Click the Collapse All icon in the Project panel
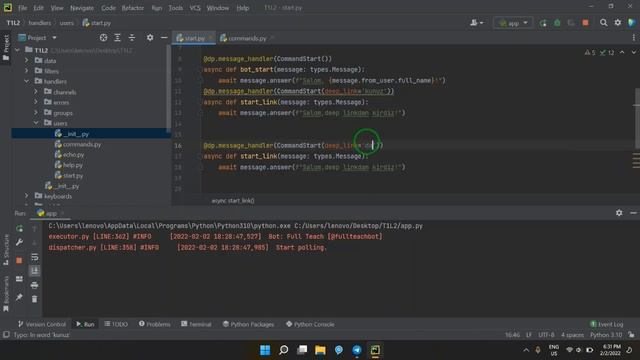Screen dimensions: 640x360 pyautogui.click(x=132, y=38)
